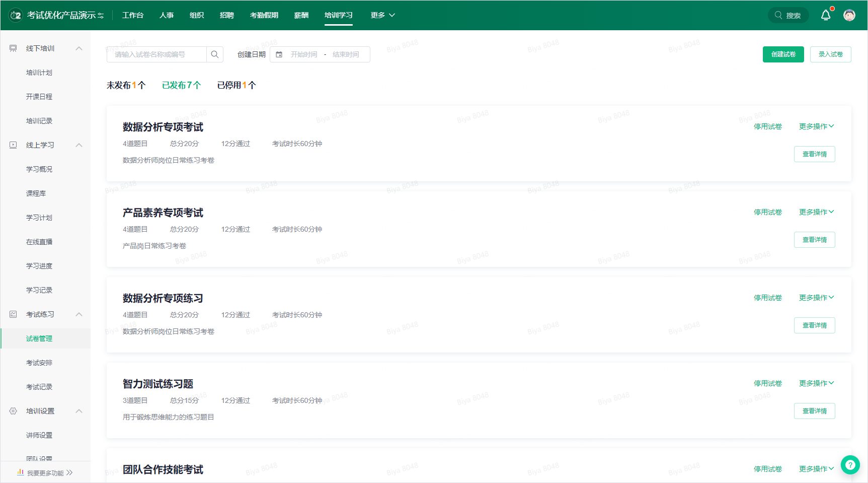Click the search magnifier in top bar

click(778, 15)
